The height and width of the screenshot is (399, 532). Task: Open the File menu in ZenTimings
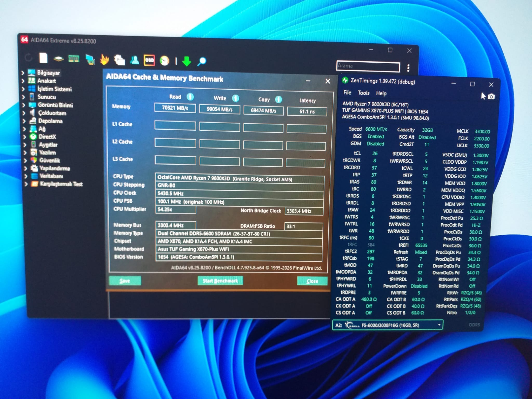tap(347, 92)
